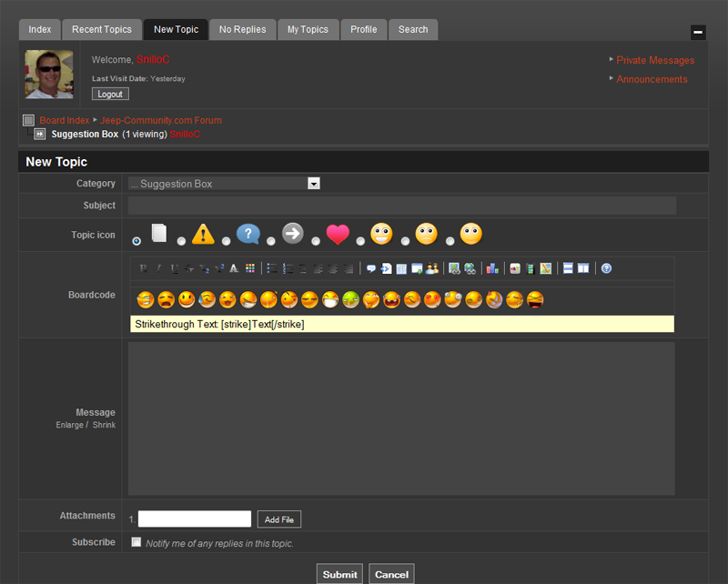This screenshot has width=728, height=584.
Task: Insert an unordered bullet list
Action: pos(272,268)
